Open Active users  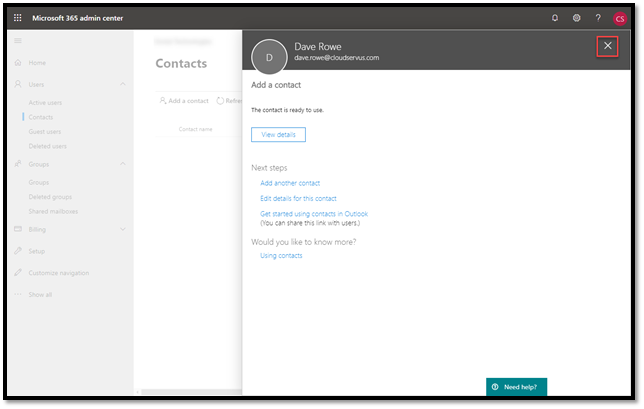pos(45,103)
